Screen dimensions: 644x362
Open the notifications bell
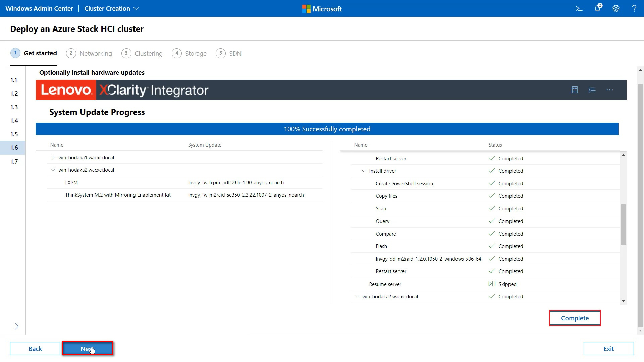[x=597, y=8]
